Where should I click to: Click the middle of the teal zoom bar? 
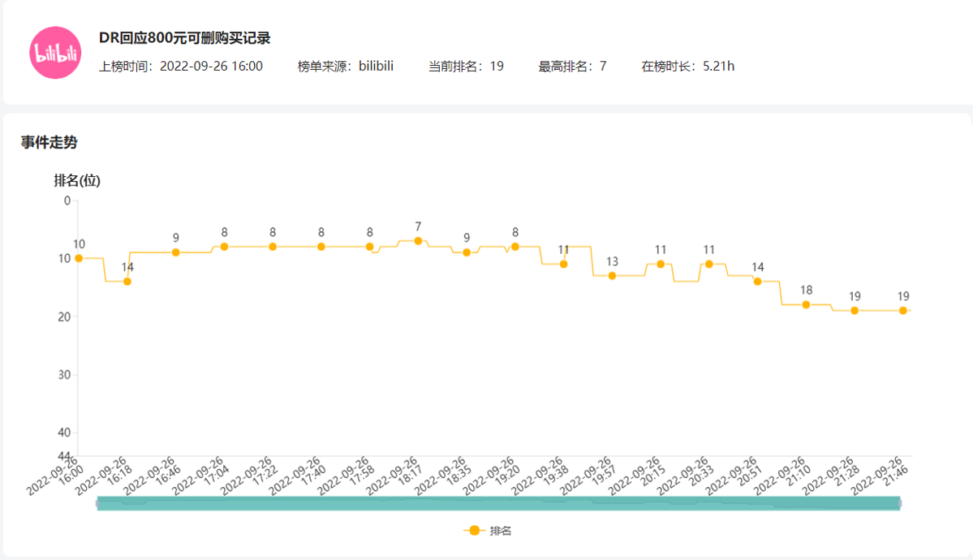tap(498, 503)
